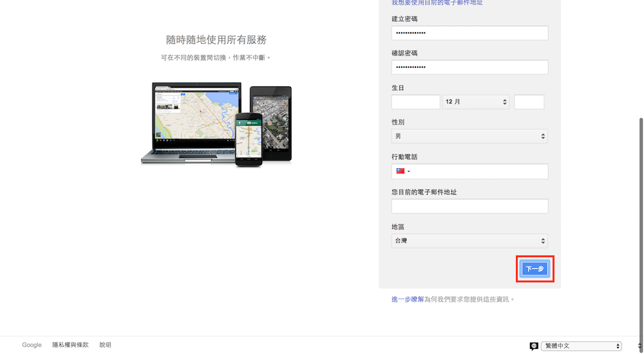Screen dimensions: 644x354
Task: Click the feedback speech bubble icon
Action: coord(534,346)
